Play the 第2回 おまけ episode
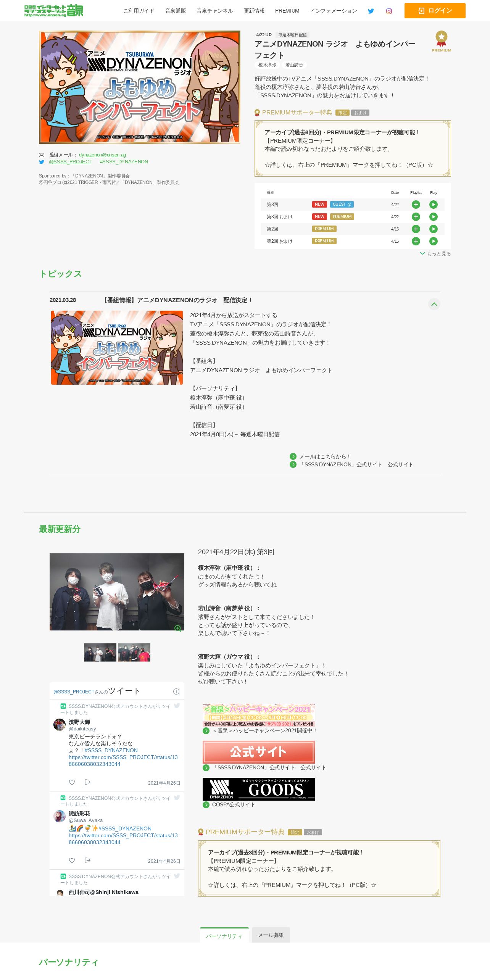490x980 pixels. (434, 241)
